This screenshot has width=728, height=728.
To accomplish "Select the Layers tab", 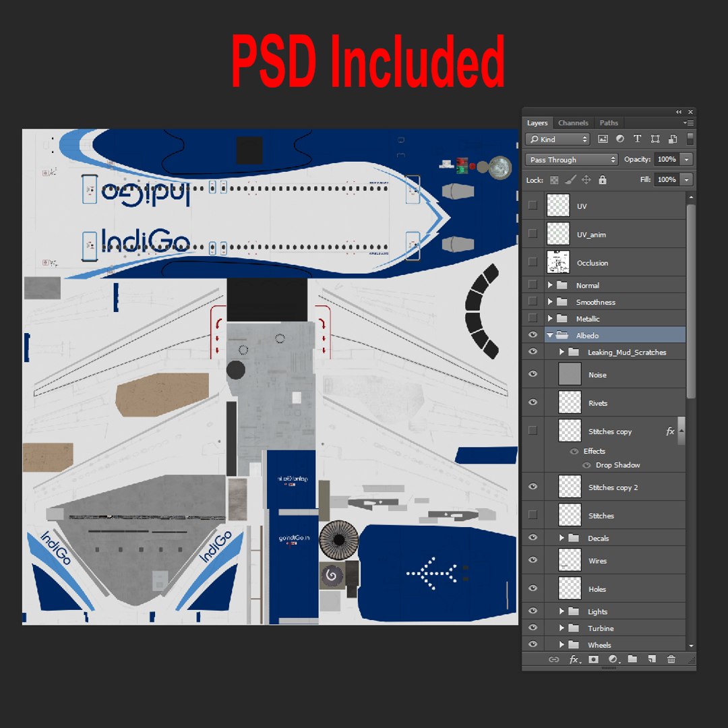I will (537, 123).
